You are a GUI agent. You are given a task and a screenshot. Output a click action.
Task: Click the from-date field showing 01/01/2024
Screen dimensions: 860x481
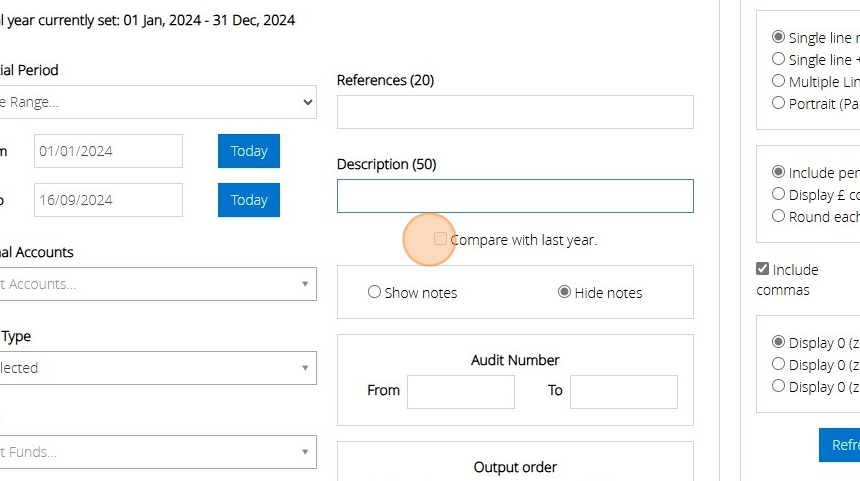point(108,151)
